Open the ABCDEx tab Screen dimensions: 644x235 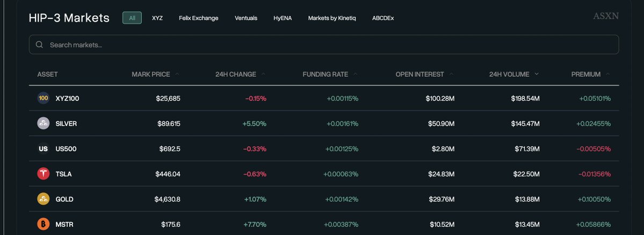click(x=383, y=18)
